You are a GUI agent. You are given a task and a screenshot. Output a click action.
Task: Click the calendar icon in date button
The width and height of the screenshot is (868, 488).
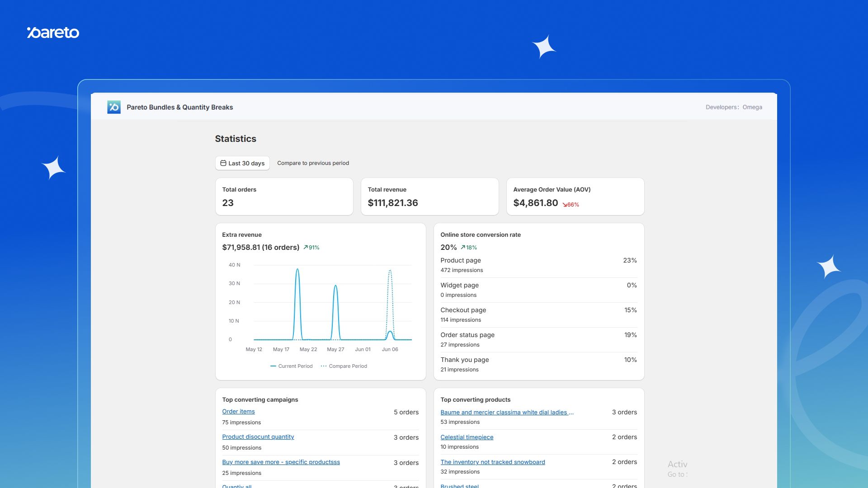coord(223,163)
